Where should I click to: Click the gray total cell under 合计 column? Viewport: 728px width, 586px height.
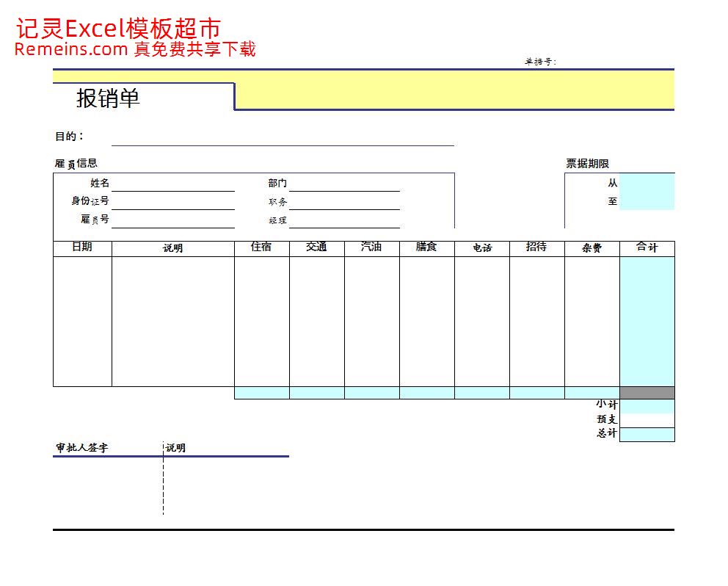[647, 393]
